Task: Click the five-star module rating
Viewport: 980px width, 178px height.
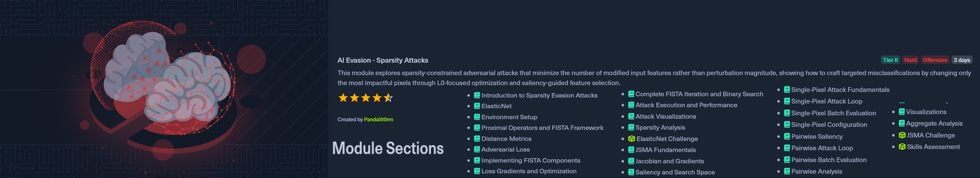Action: click(x=365, y=98)
